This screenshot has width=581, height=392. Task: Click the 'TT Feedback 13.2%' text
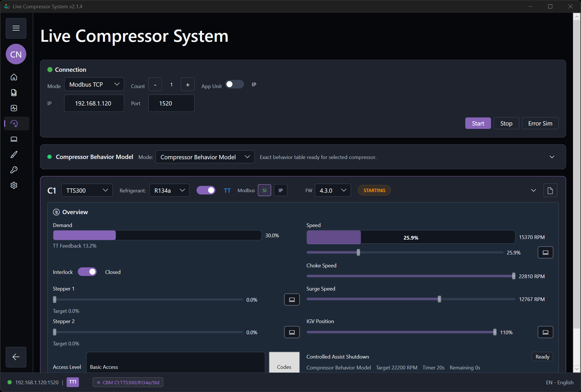[75, 246]
